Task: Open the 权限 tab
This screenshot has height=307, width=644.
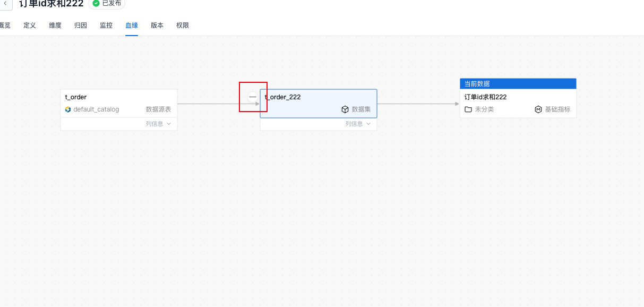Action: tap(183, 25)
